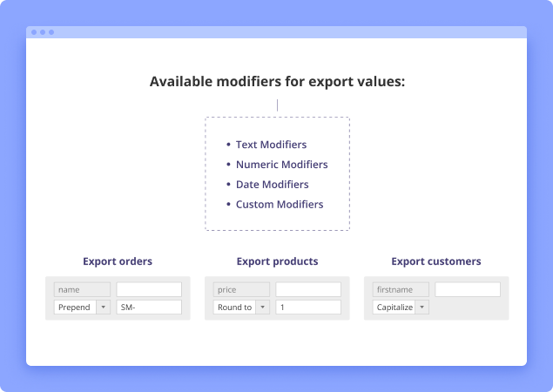This screenshot has height=392, width=553.
Task: Focus the firstname field under Export customers
Action: pos(401,289)
